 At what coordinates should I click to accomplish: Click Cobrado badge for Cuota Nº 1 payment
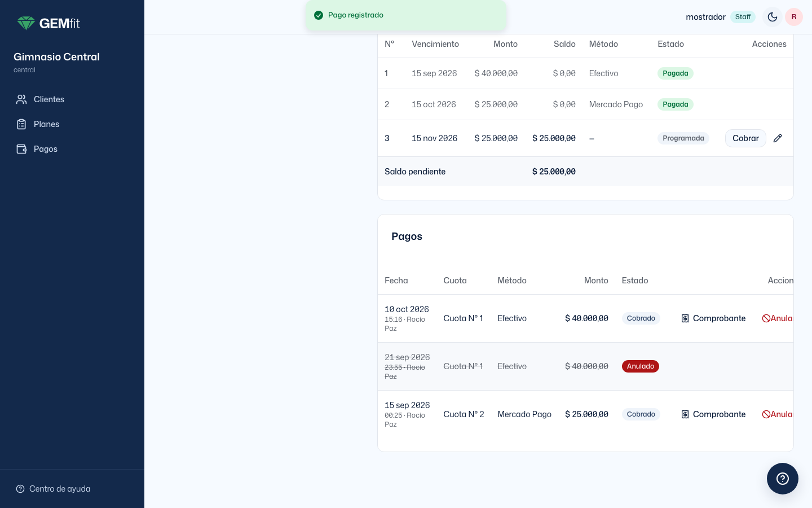click(641, 318)
